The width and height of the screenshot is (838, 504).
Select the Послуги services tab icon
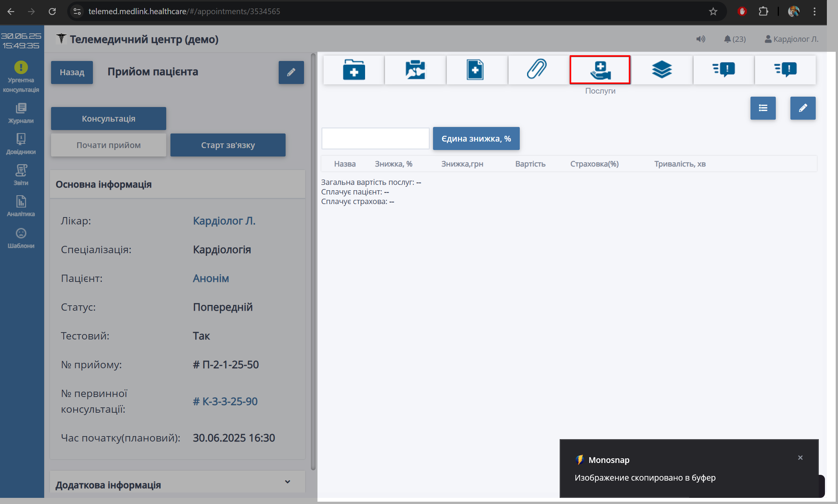click(600, 70)
